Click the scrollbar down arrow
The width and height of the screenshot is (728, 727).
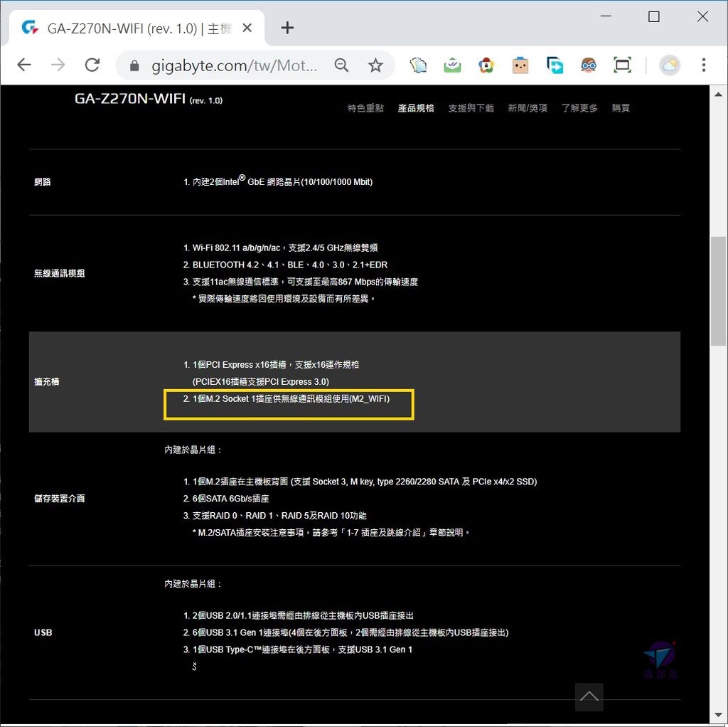point(718,715)
